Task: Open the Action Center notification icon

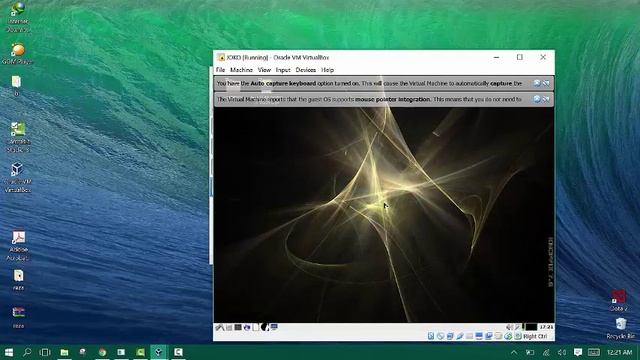Action: click(x=578, y=352)
